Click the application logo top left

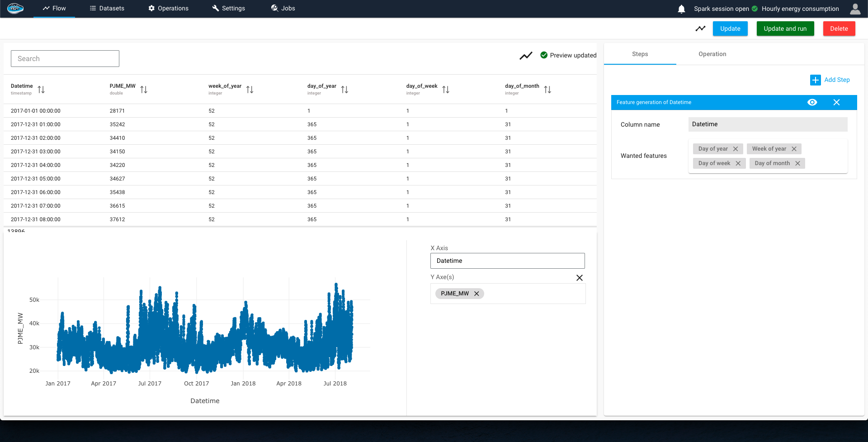tap(15, 8)
